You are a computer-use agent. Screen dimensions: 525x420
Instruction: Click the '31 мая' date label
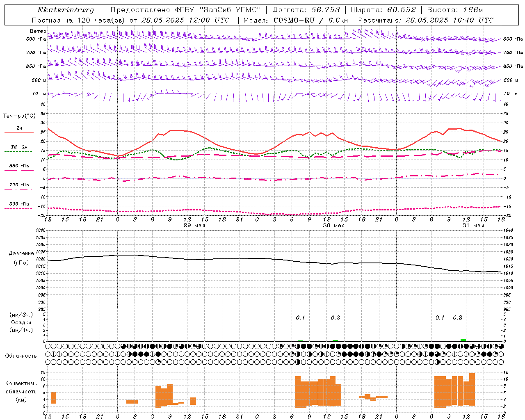pyautogui.click(x=473, y=226)
